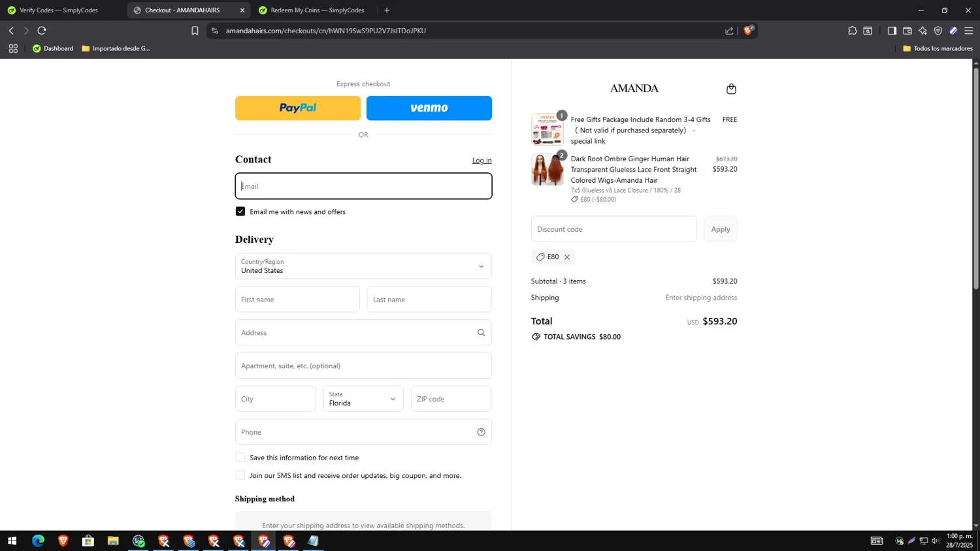Expand the Country/Region dropdown

363,266
